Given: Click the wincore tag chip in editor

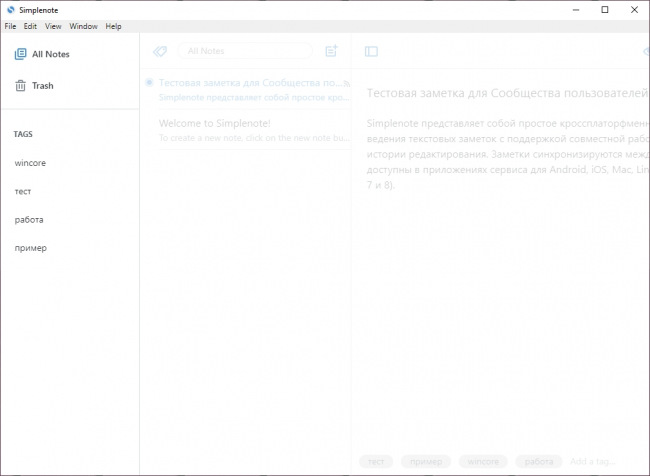Looking at the screenshot, I should click(483, 461).
